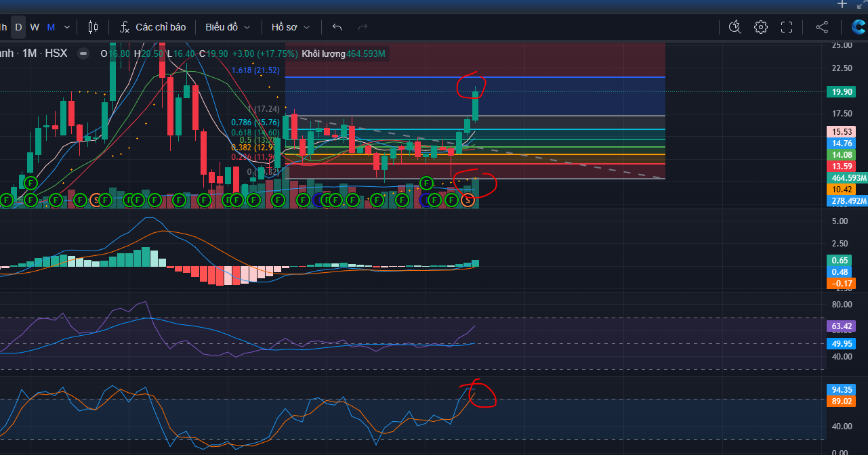Click the +3.00 (+17.75%) change value
This screenshot has width=868, height=455.
pos(265,53)
